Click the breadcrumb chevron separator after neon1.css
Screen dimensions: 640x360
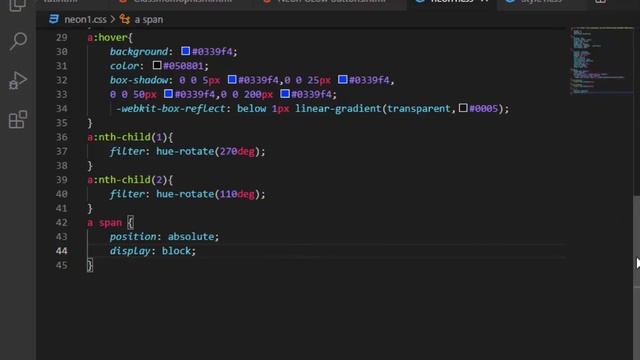(x=113, y=19)
